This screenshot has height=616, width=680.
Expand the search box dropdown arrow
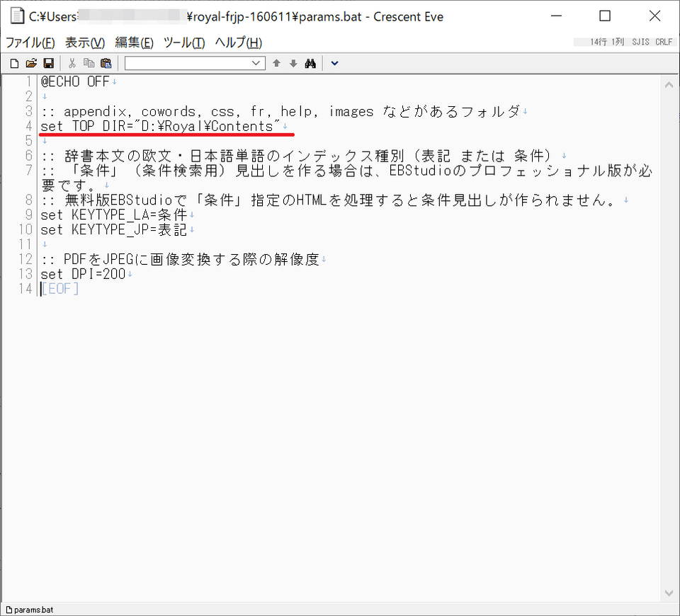257,63
